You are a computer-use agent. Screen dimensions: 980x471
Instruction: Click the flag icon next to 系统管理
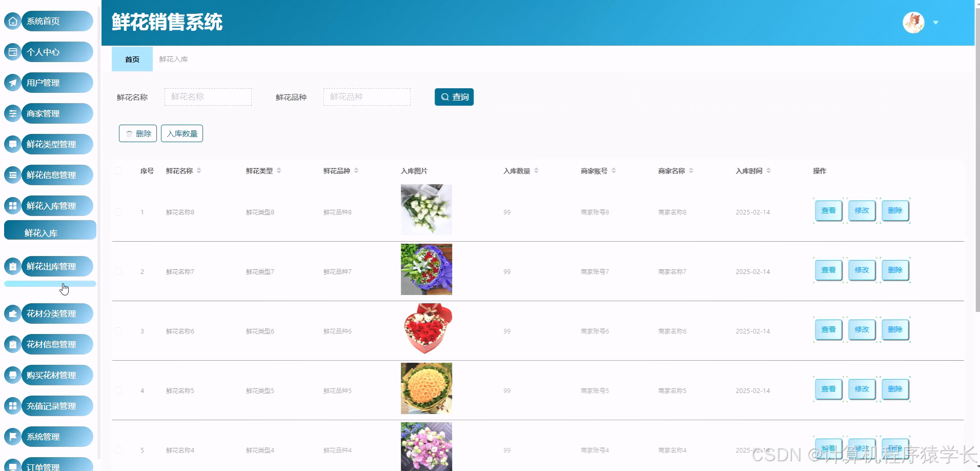pyautogui.click(x=12, y=437)
